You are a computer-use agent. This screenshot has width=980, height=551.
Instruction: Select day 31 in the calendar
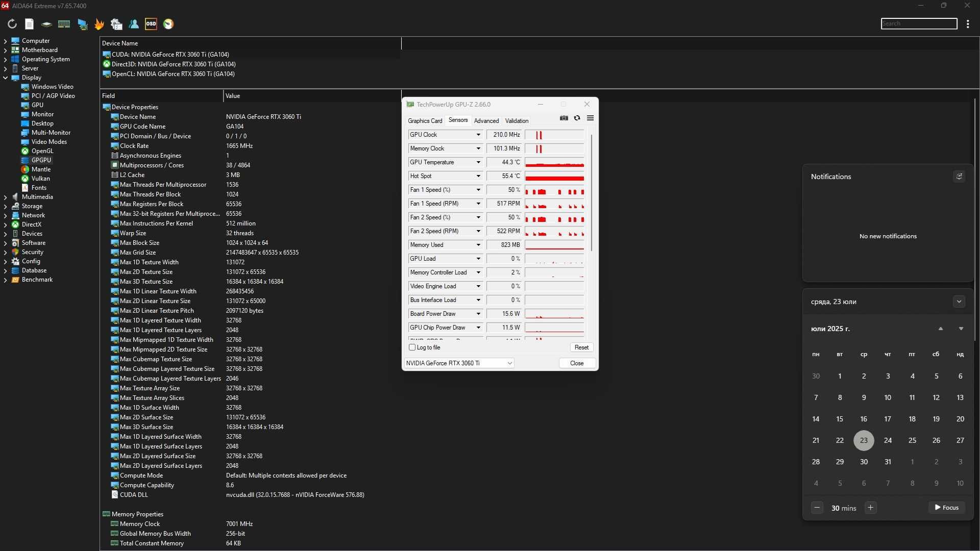(x=888, y=462)
